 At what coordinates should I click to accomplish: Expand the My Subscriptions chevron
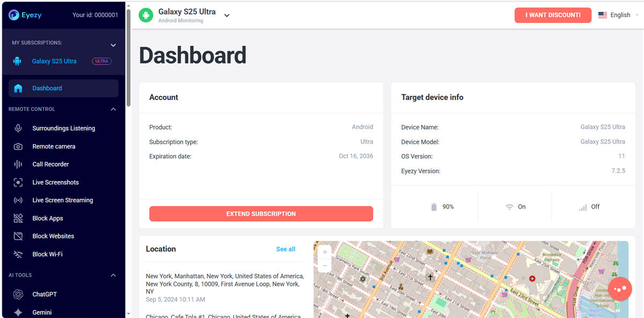coord(113,46)
